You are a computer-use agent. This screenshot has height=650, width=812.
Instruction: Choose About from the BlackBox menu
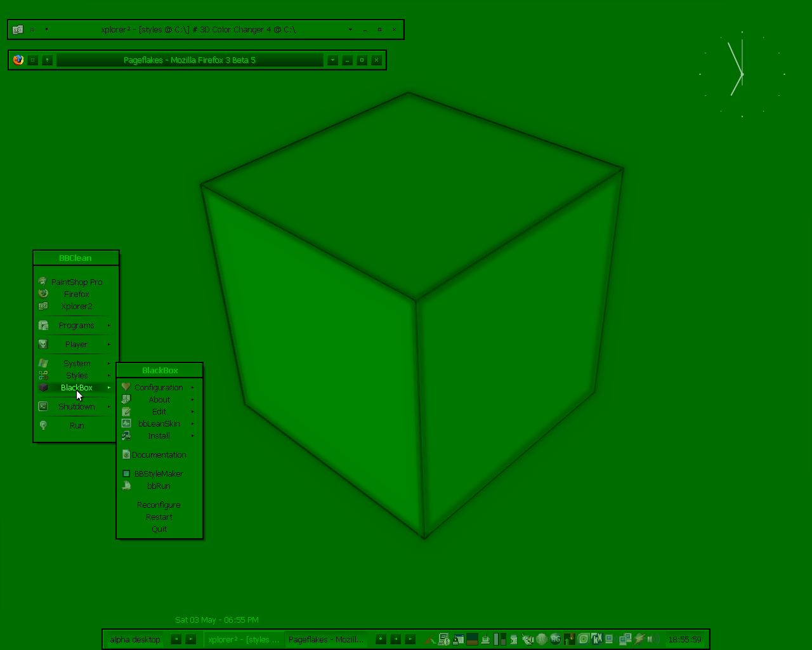[x=159, y=399]
